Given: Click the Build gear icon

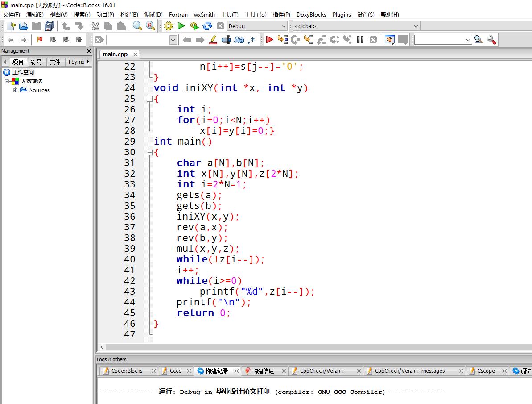Looking at the screenshot, I should pyautogui.click(x=169, y=26).
